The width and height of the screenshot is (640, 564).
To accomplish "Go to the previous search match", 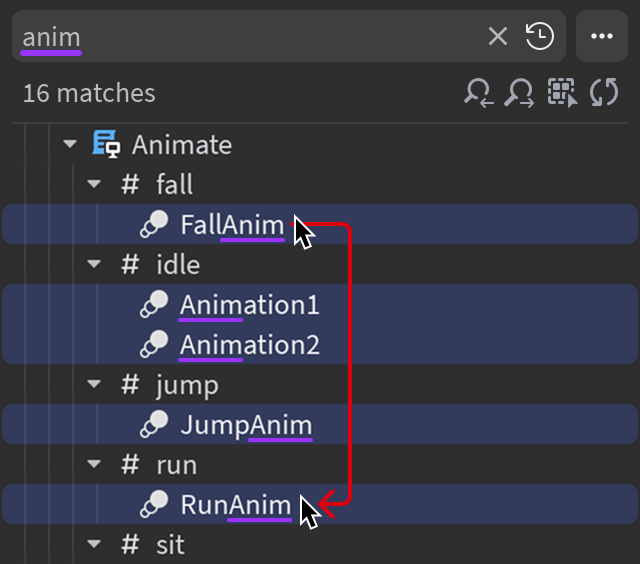I will point(478,93).
